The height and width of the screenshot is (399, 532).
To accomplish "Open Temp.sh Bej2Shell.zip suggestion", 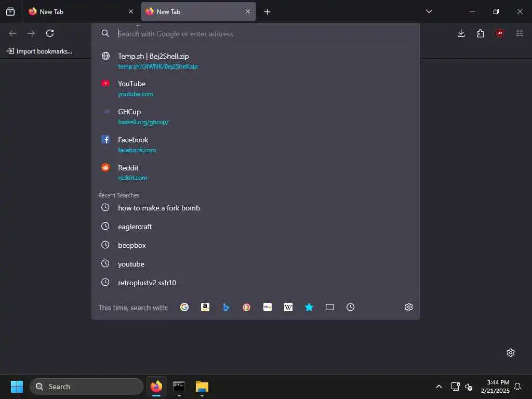I will click(x=256, y=61).
